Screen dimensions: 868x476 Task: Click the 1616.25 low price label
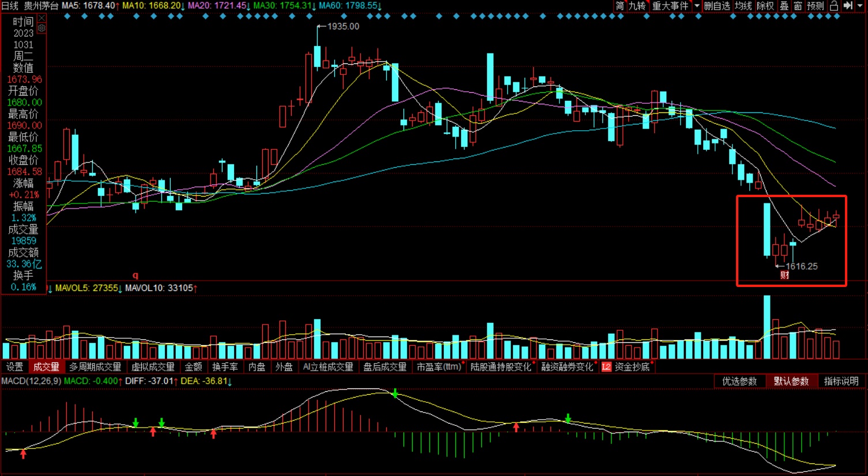(802, 266)
